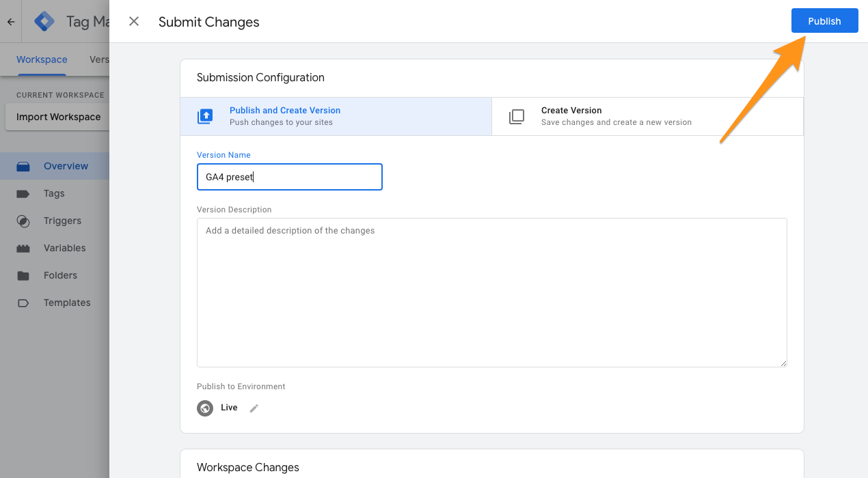868x478 pixels.
Task: Open Triggers in the sidebar
Action: tap(55, 221)
